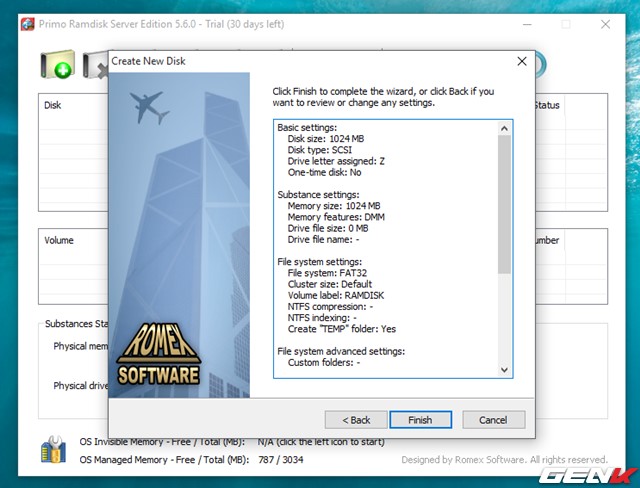Click the 'Basic settings:' heading

[307, 127]
